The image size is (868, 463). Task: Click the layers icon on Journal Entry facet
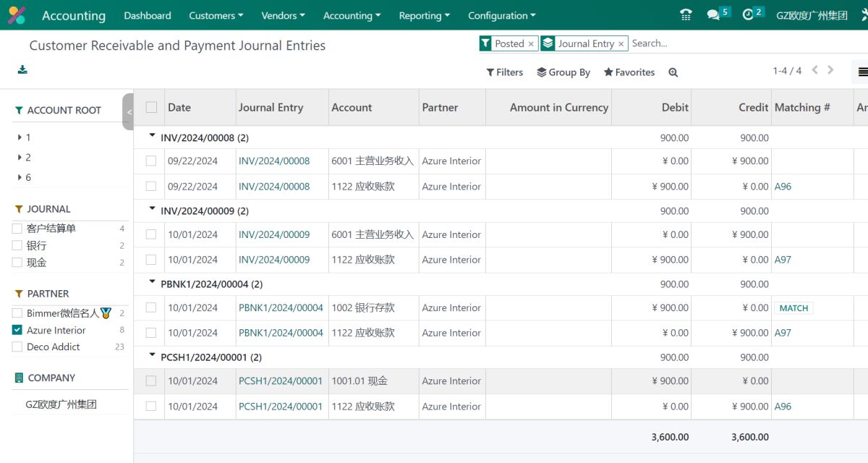click(548, 43)
